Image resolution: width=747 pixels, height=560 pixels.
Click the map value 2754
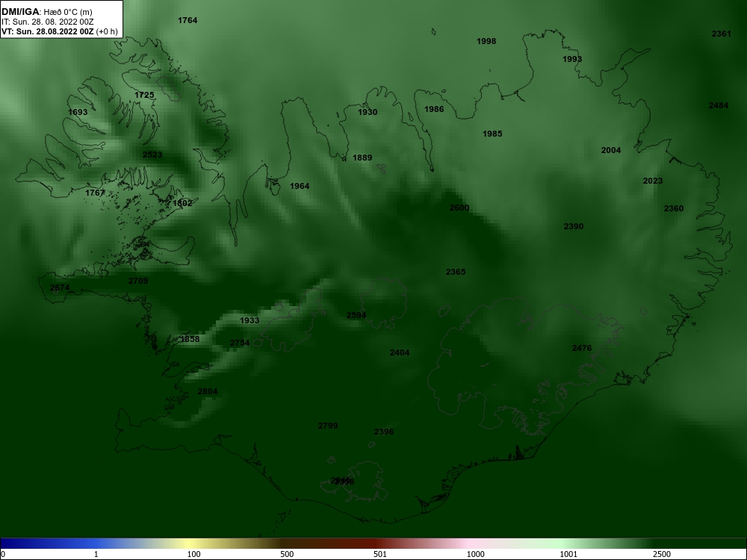coord(239,343)
